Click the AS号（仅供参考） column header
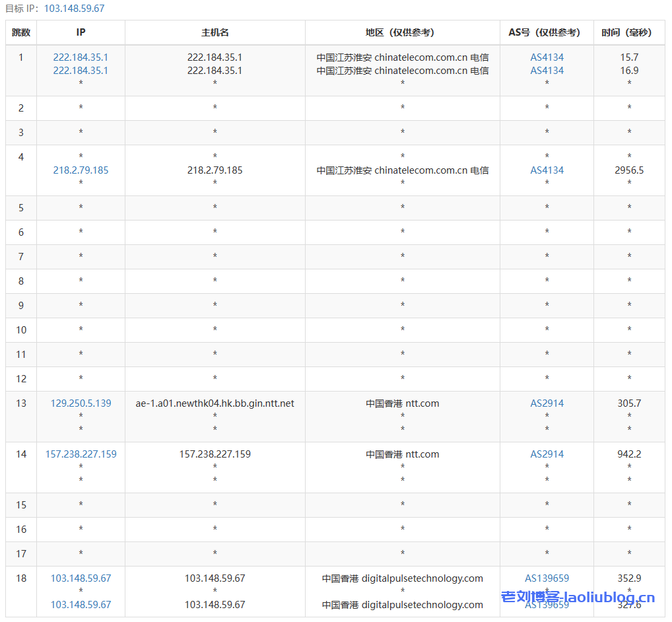This screenshot has height=622, width=672. (547, 32)
